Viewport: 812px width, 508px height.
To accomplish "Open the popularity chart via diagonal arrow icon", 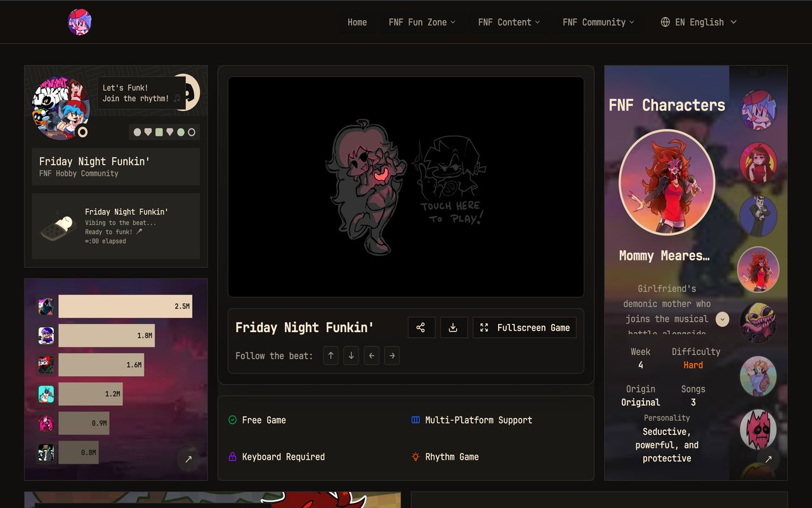I will tap(188, 458).
